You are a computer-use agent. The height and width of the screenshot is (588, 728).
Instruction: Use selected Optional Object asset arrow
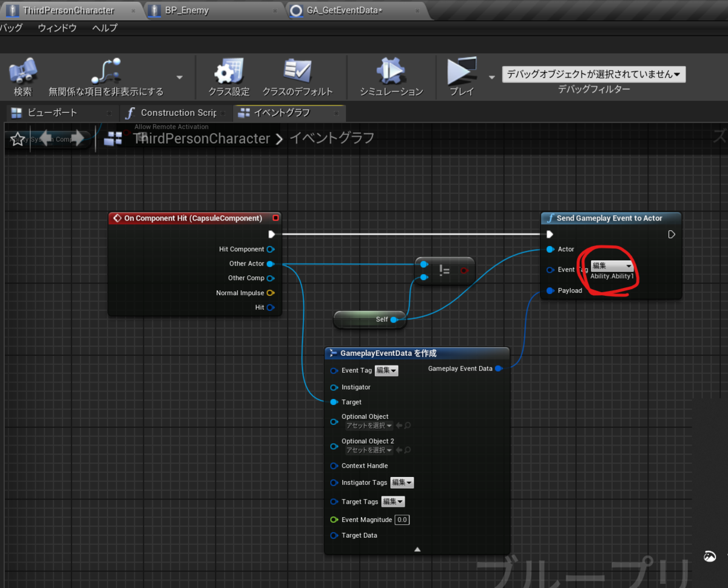coord(399,426)
